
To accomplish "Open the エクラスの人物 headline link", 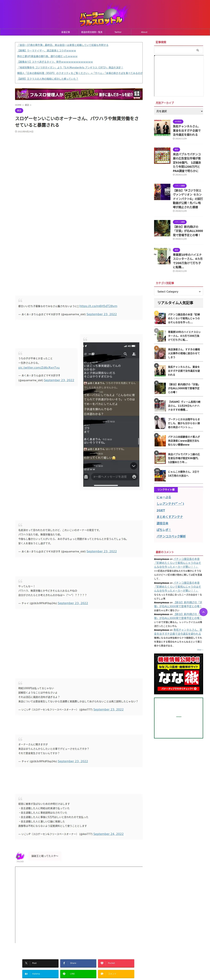I will (48, 79).
